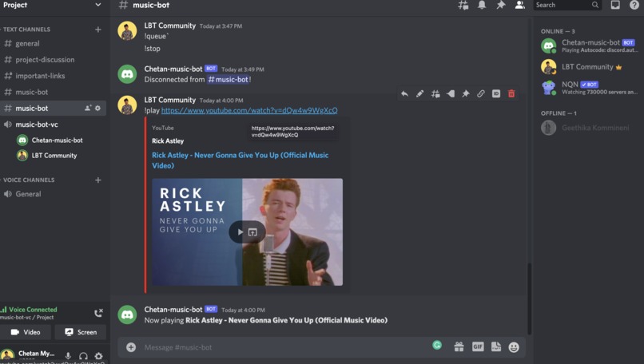Copy message link chain icon
The width and height of the screenshot is (644, 364).
pyautogui.click(x=480, y=94)
